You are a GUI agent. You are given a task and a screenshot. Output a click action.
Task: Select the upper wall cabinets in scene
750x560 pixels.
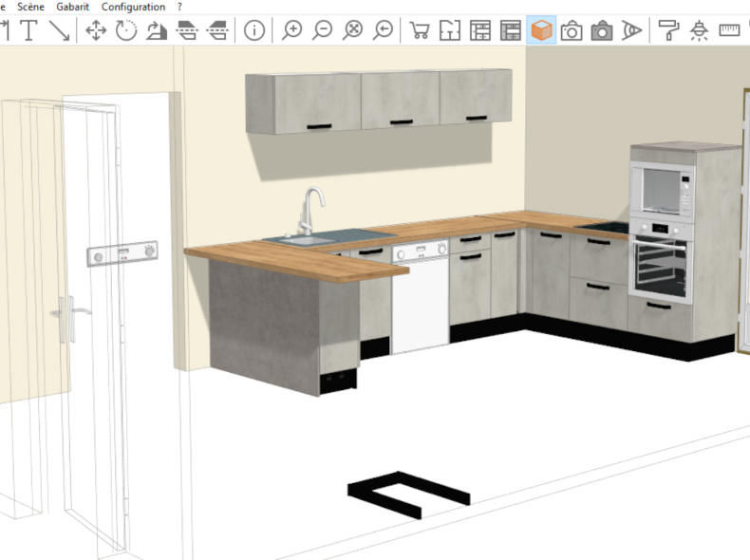(379, 101)
